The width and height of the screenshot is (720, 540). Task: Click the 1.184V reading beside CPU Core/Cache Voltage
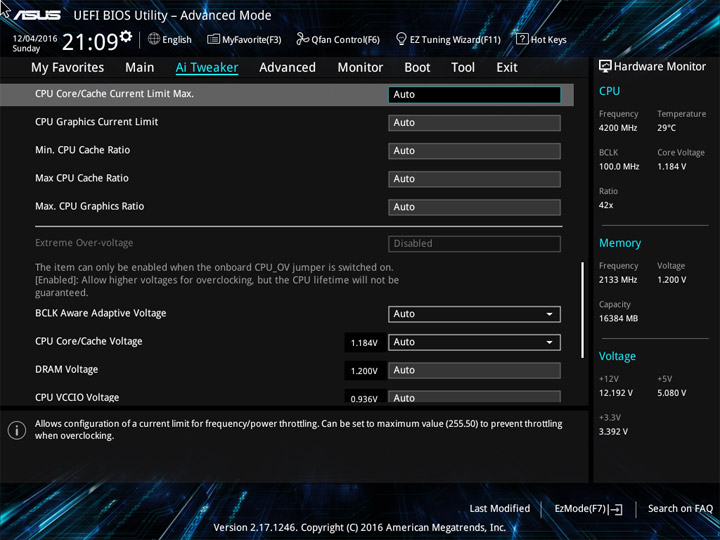364,343
